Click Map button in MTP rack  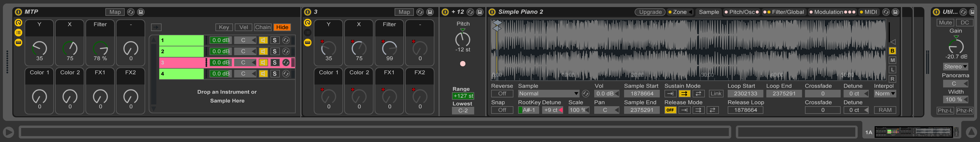pyautogui.click(x=115, y=12)
